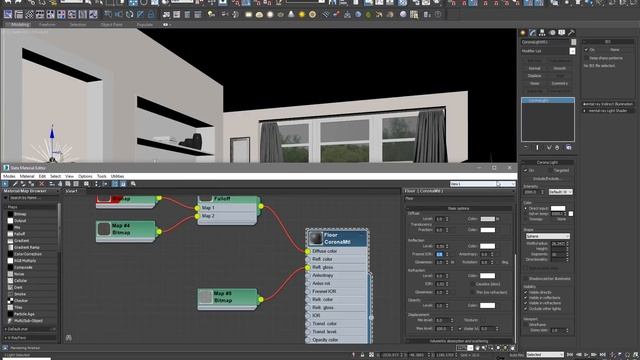
Task: Click the binoculars icon in view corner
Action: (69, 338)
